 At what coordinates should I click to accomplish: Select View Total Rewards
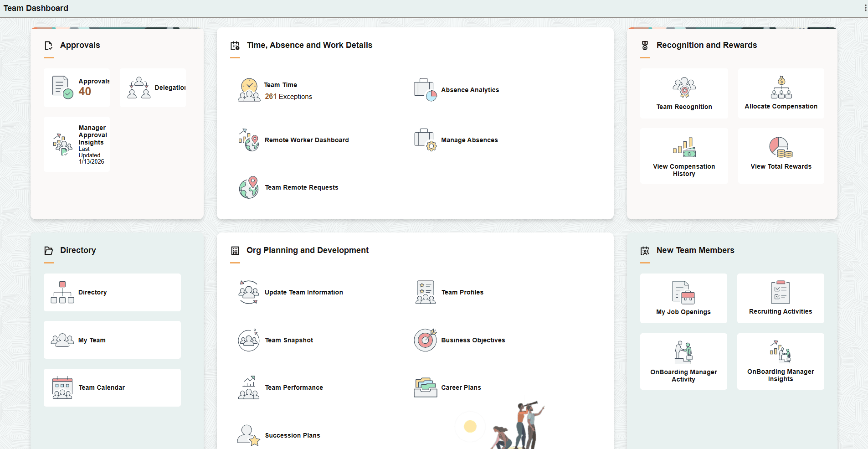[x=781, y=155]
